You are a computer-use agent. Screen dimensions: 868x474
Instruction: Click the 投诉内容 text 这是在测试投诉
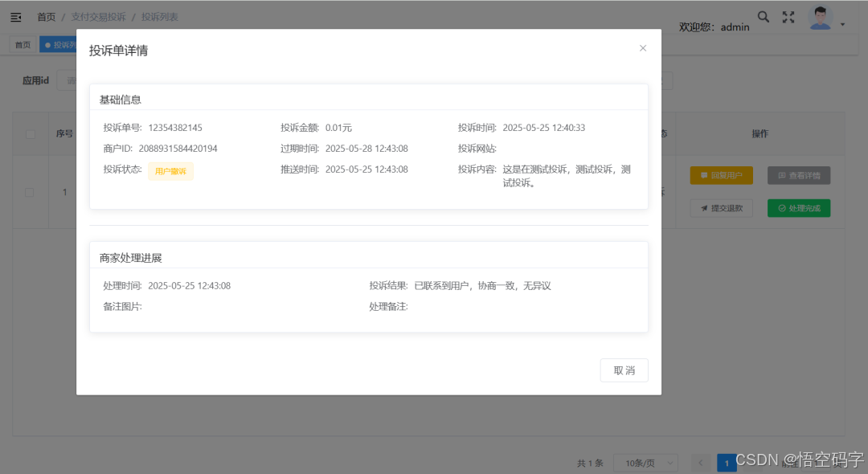[x=534, y=170]
